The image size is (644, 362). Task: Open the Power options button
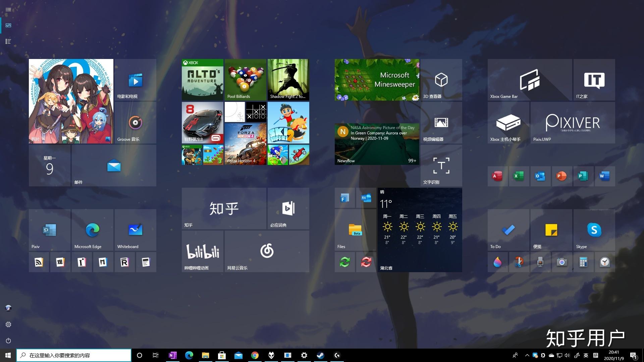(8, 341)
